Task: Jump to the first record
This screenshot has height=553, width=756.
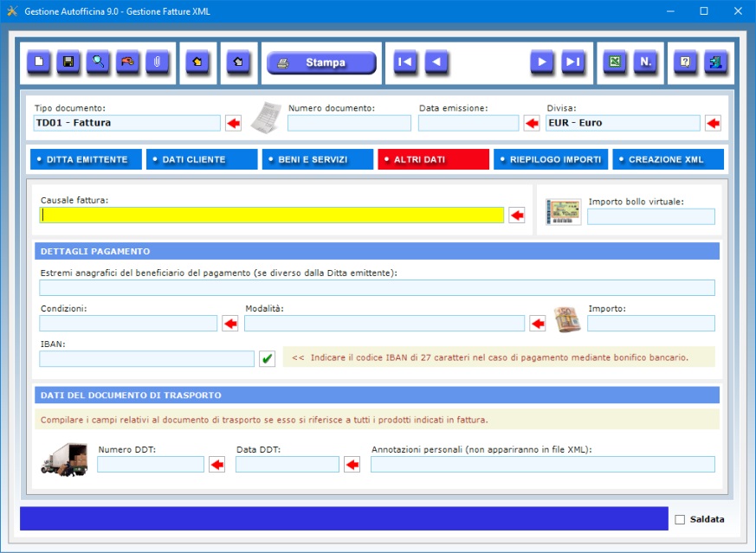Action: [404, 62]
